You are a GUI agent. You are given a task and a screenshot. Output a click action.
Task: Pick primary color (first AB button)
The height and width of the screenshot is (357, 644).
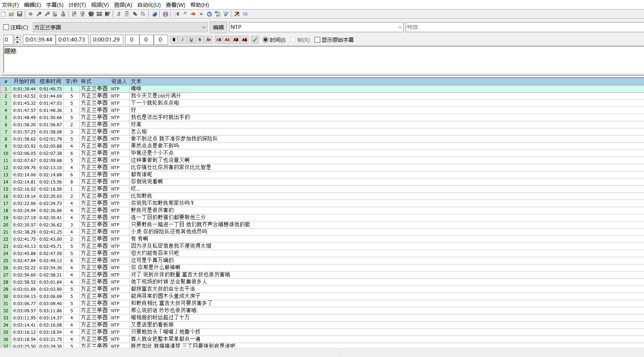point(219,40)
